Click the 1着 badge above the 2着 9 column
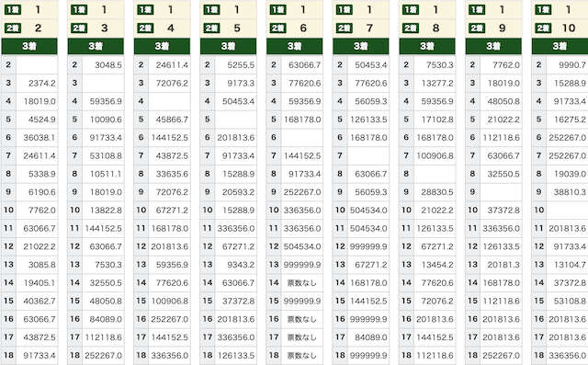Viewport: 588px width, 365px height. 477,10
